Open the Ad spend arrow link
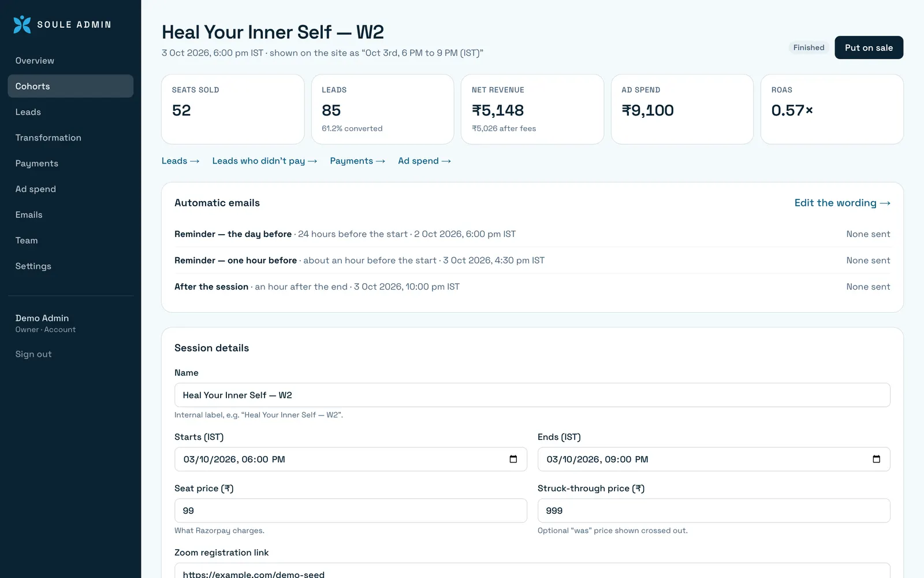 [x=424, y=161]
